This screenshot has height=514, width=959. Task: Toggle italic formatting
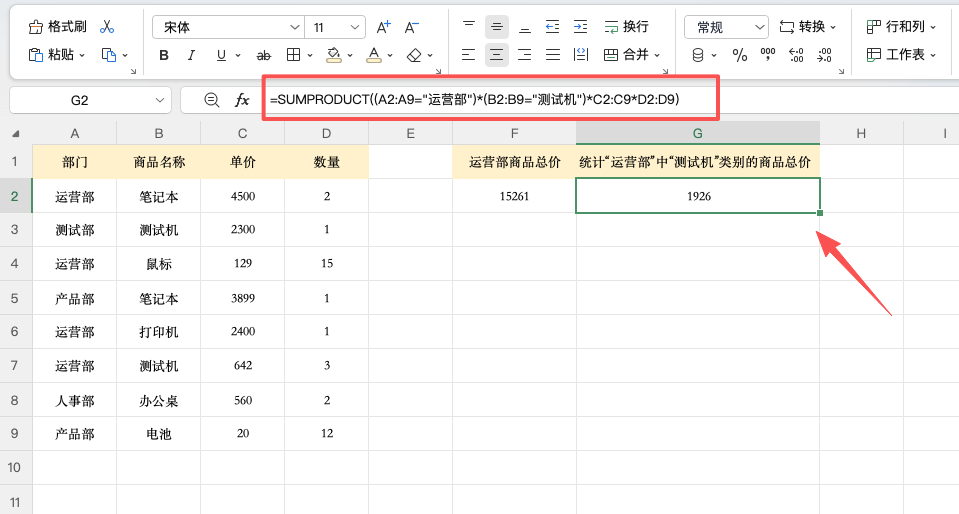pos(191,56)
